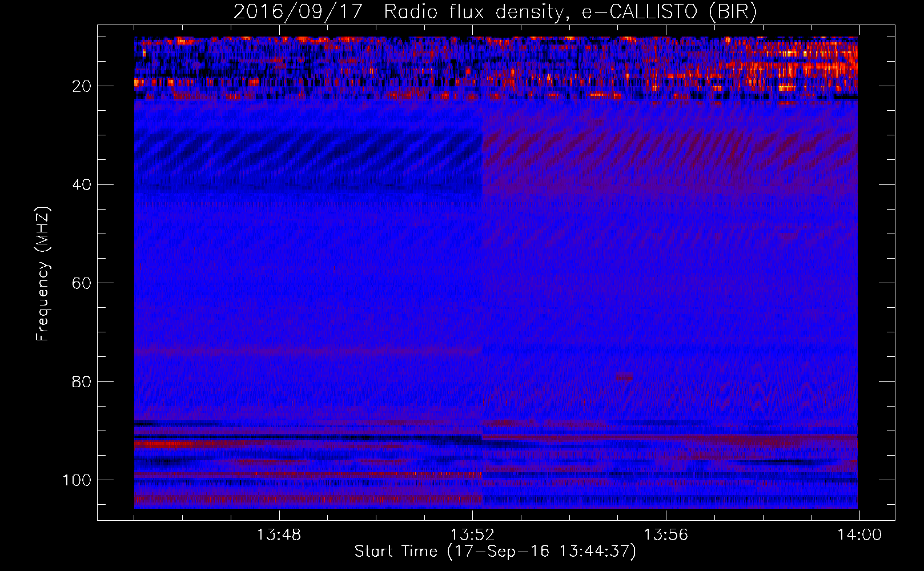This screenshot has height=571, width=924.
Task: Click the date 2016/09/17 in the title
Action: (298, 12)
